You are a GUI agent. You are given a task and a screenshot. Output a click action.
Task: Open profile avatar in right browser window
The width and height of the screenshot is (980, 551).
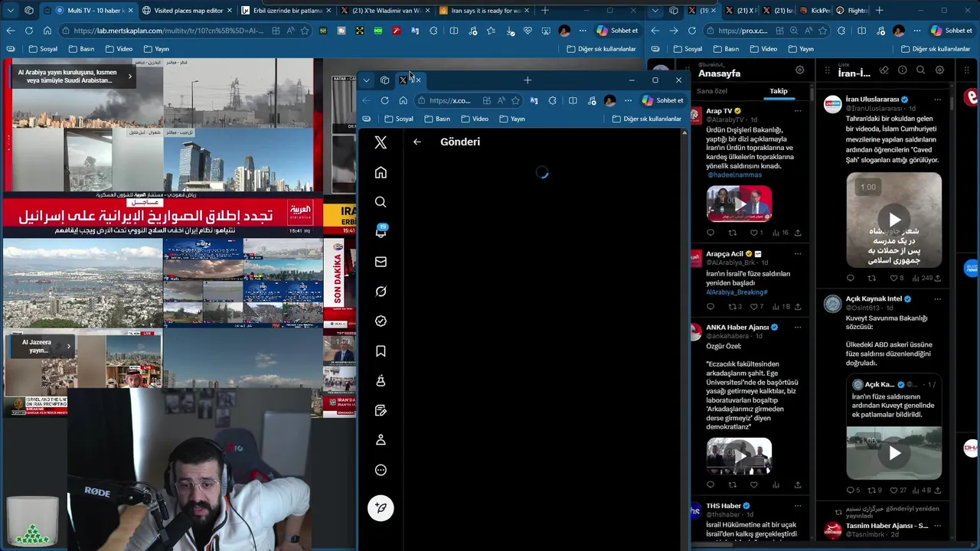point(899,31)
